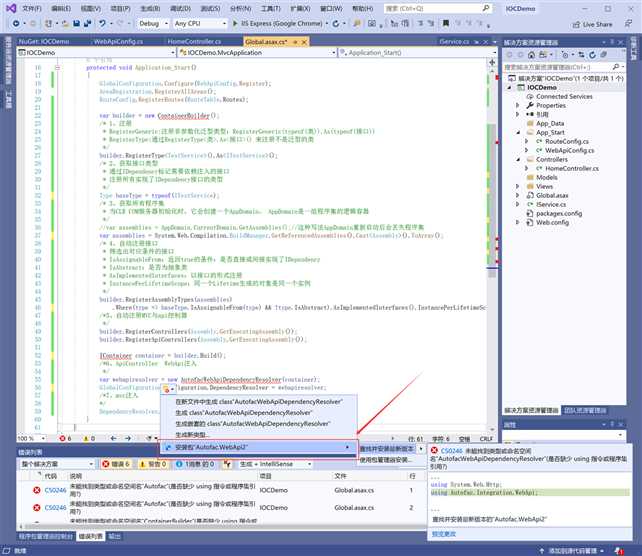Expand the Web.config node
642x556 pixels.
tap(518, 222)
